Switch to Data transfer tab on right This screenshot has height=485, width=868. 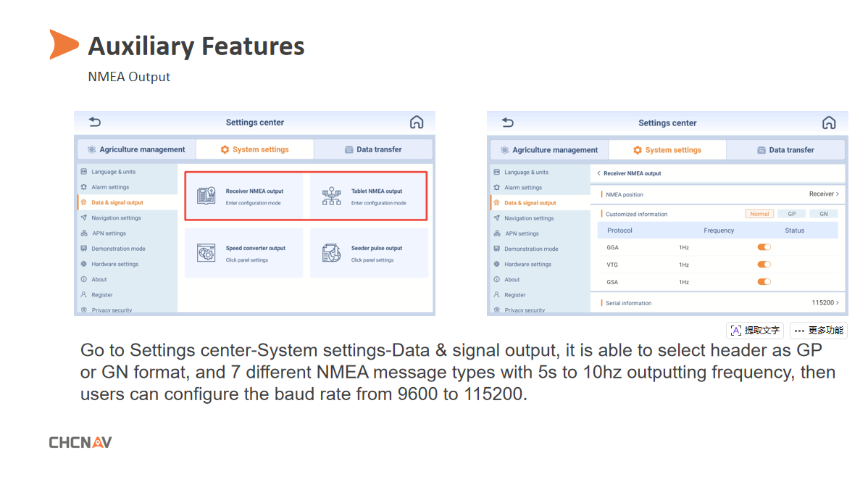[x=785, y=150]
